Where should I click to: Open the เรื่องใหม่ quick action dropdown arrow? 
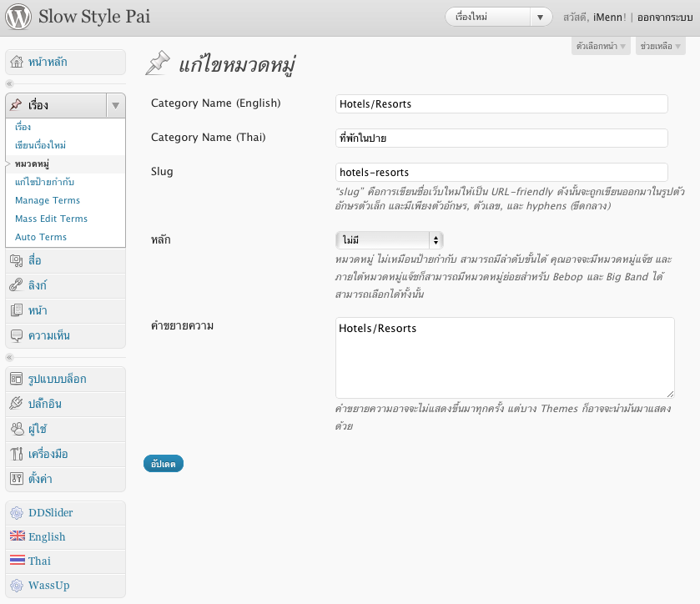coord(541,17)
